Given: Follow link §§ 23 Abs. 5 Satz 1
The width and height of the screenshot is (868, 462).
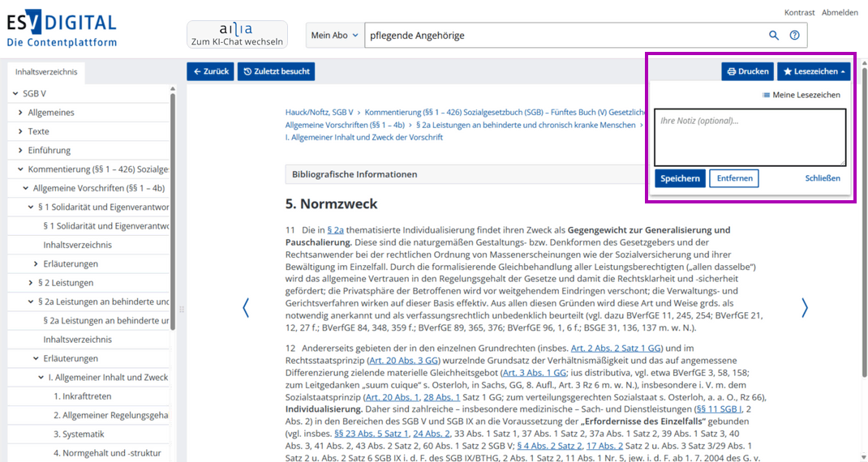Looking at the screenshot, I should (372, 434).
